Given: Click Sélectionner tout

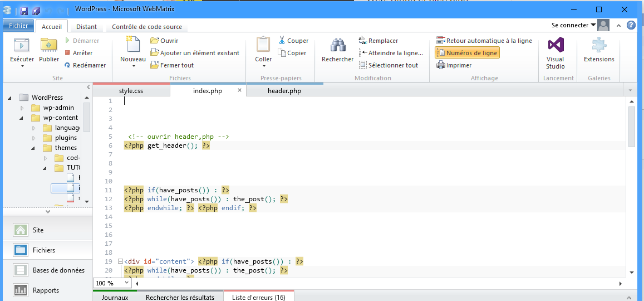Looking at the screenshot, I should click(x=389, y=65).
